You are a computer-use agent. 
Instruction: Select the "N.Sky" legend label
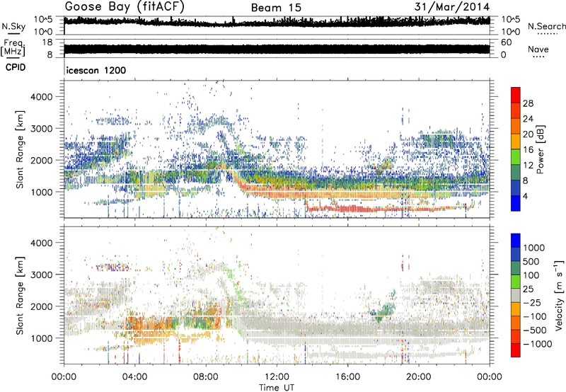coord(13,26)
